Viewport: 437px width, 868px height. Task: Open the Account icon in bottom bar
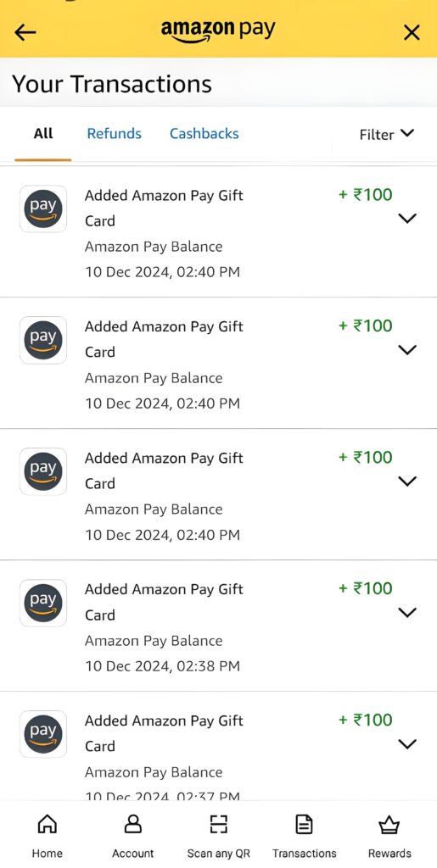pyautogui.click(x=133, y=824)
